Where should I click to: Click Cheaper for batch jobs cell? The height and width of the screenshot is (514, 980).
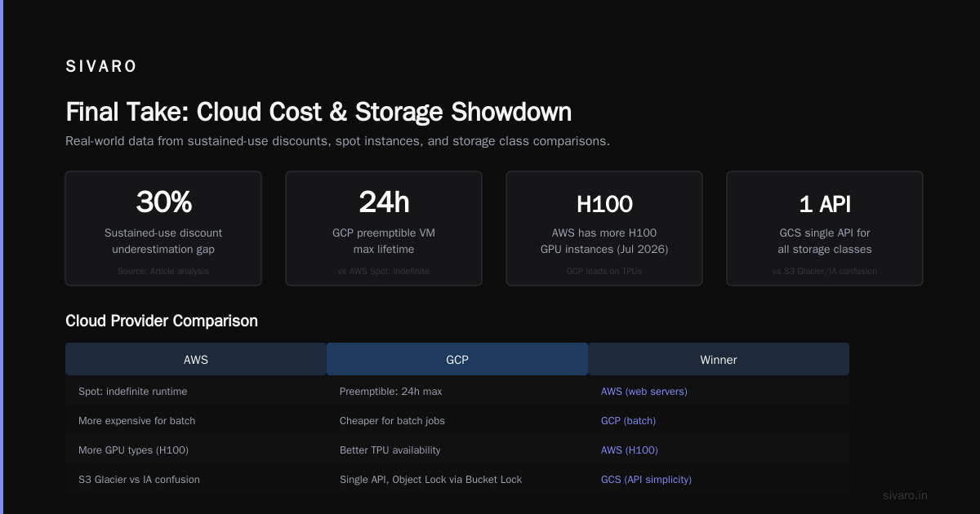click(393, 421)
